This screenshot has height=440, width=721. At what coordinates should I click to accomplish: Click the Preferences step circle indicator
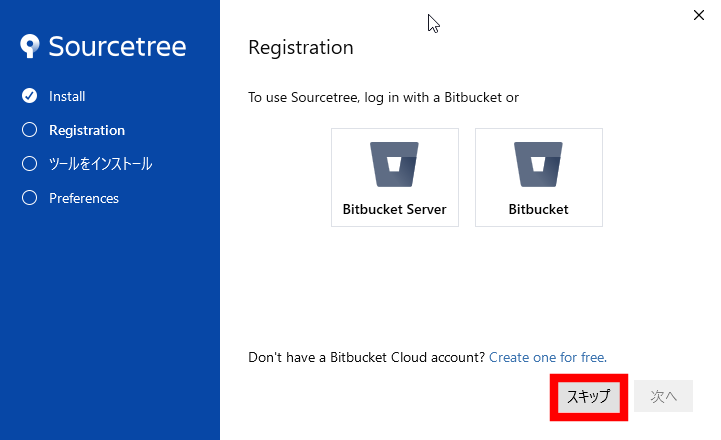coord(29,198)
